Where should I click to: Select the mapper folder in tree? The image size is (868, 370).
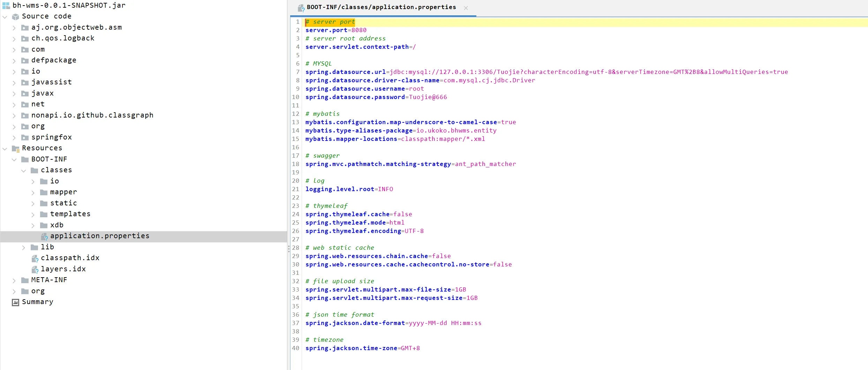(63, 192)
